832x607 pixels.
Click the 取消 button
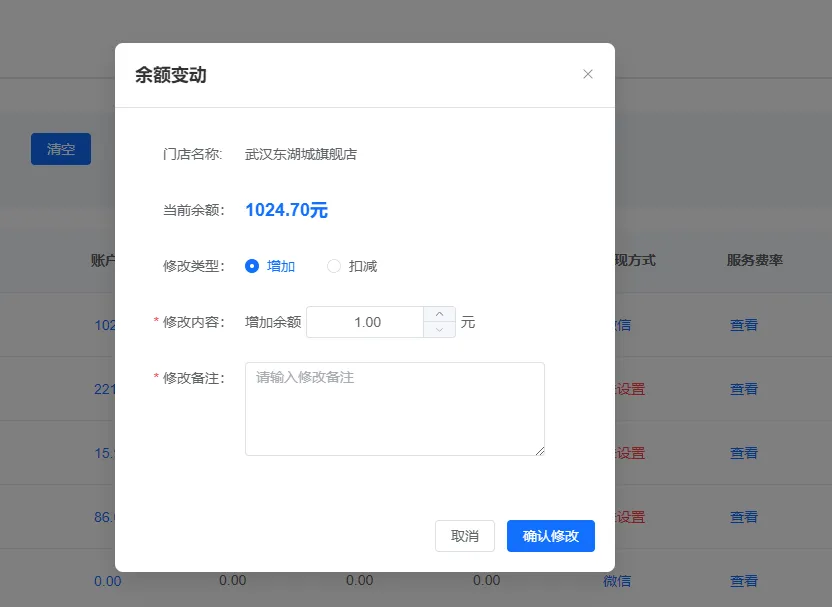tap(465, 536)
